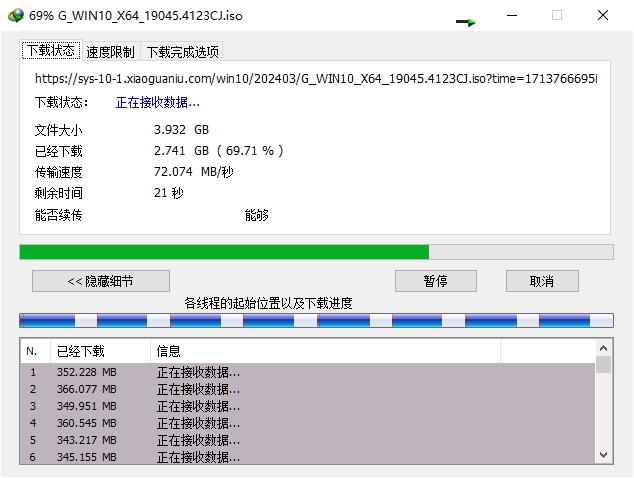The image size is (634, 478).
Task: Click the thread list scrollbar thumb
Action: tap(603, 365)
